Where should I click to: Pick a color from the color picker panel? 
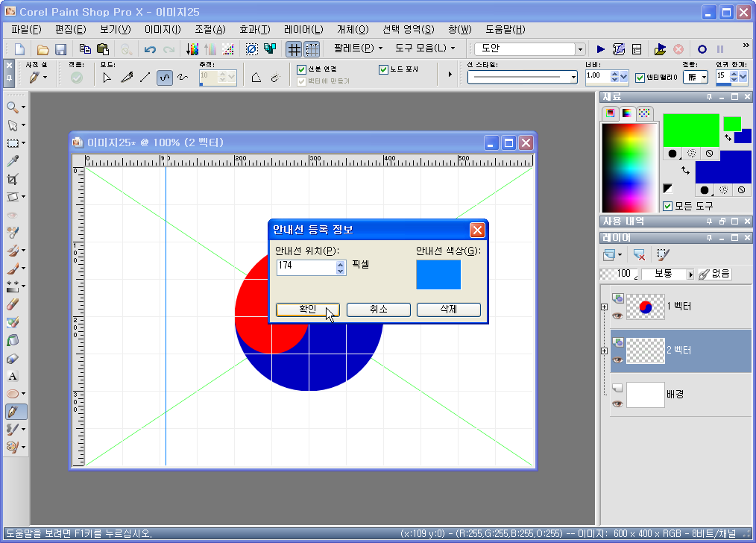(630, 167)
